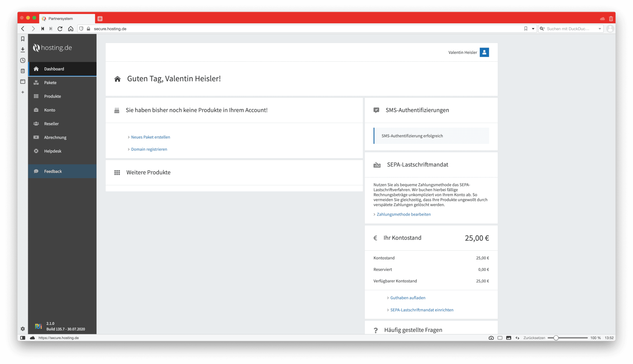Open the downloads panel icon
Screen dimensions: 633x364
23,49
